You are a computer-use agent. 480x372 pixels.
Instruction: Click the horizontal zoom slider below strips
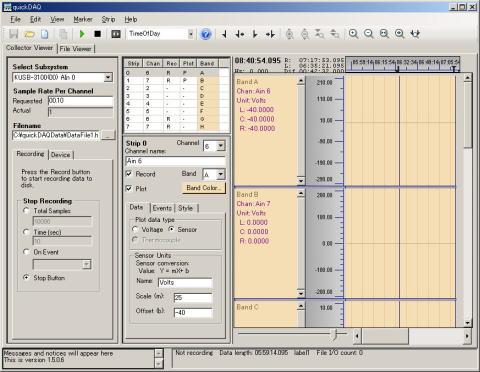click(x=335, y=334)
